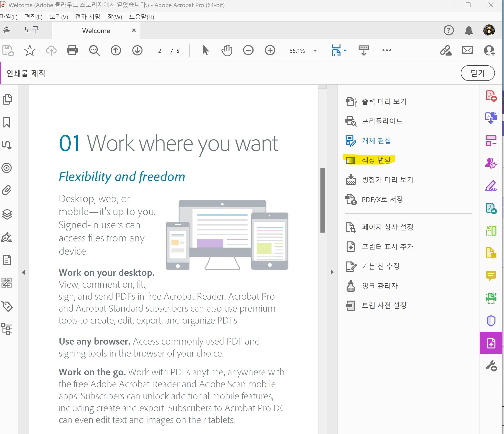Click the Output Preview (출력 미리 보기) option
Image resolution: width=504 pixels, height=434 pixels.
point(384,102)
